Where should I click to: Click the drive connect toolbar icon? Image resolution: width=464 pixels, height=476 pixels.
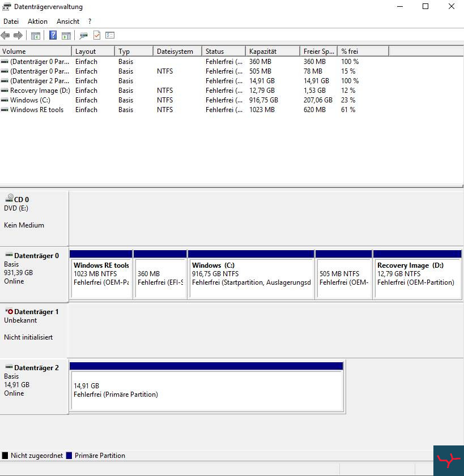tap(83, 35)
